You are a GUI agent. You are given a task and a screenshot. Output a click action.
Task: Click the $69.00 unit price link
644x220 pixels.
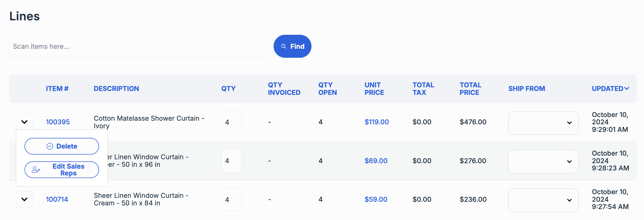376,161
